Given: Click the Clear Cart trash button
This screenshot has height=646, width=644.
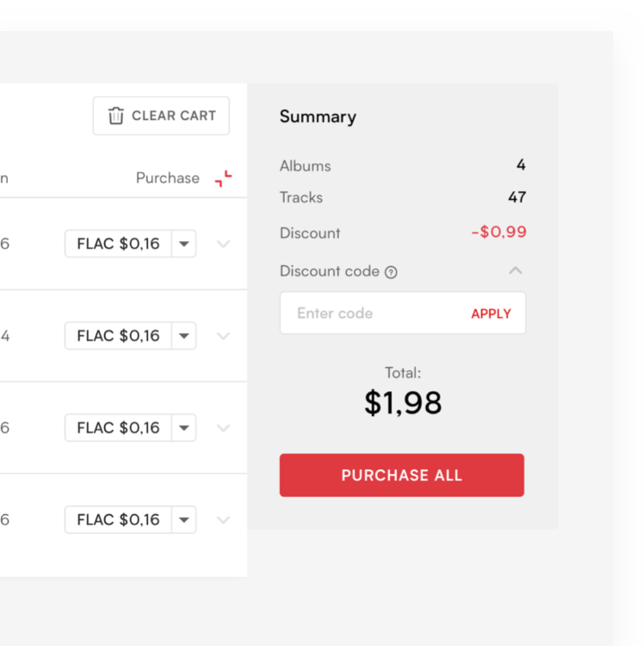Looking at the screenshot, I should point(161,115).
